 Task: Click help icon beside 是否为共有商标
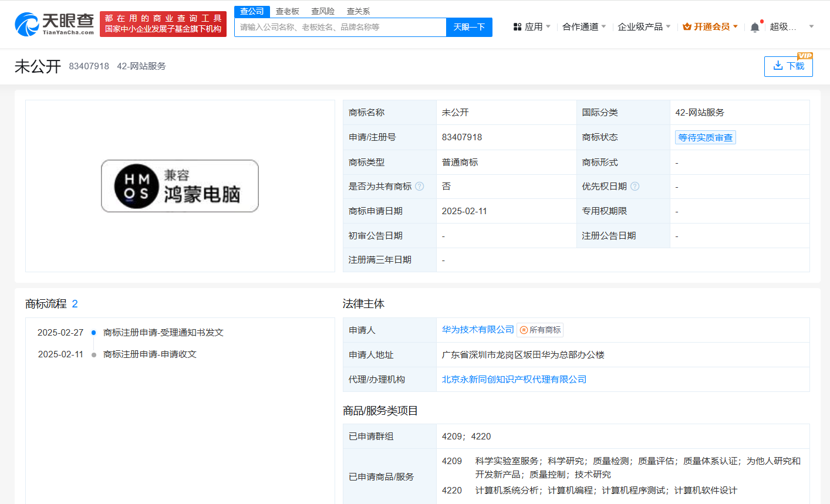420,187
